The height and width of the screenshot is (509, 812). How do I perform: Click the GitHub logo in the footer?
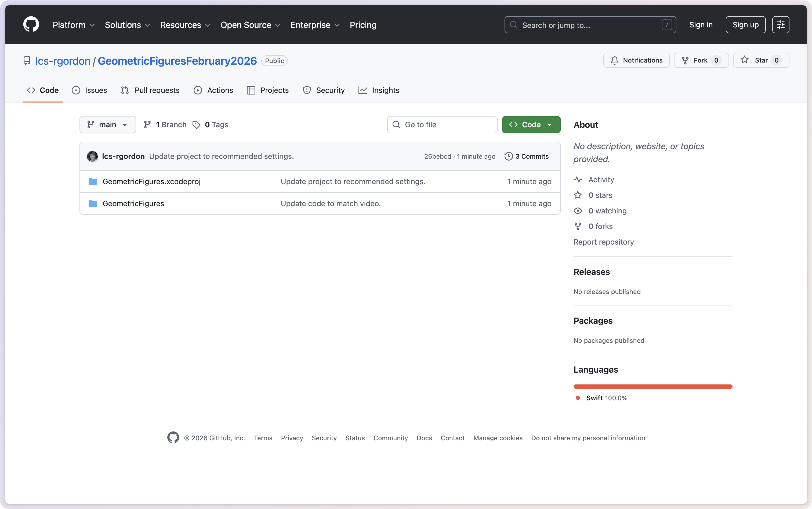click(x=173, y=438)
